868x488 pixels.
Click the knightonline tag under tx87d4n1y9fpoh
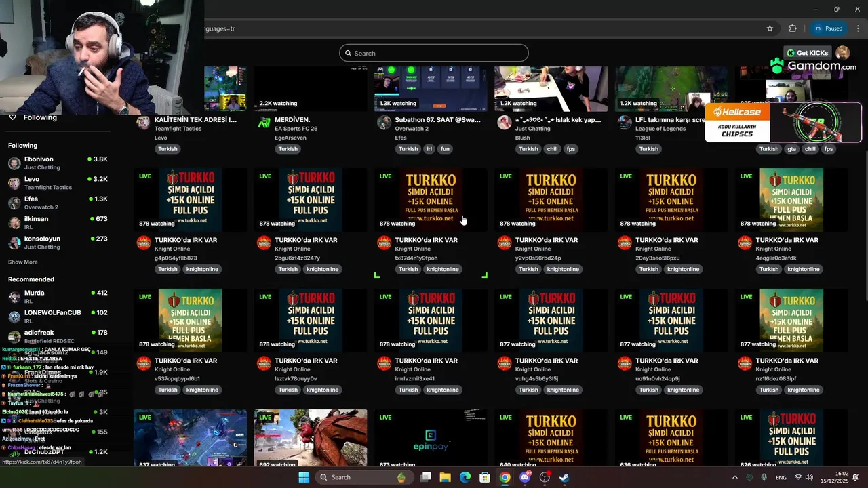tap(443, 269)
